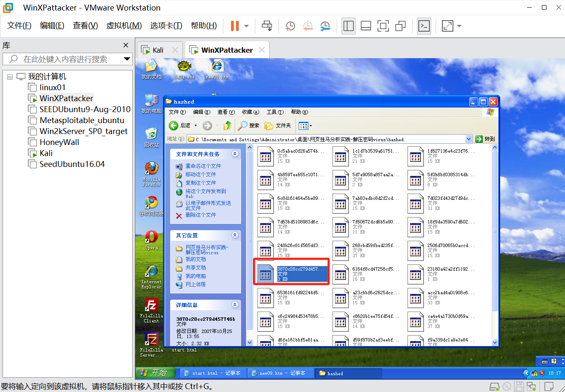565x392 pixels.
Task: Open the VMware console view icon
Action: click(424, 26)
